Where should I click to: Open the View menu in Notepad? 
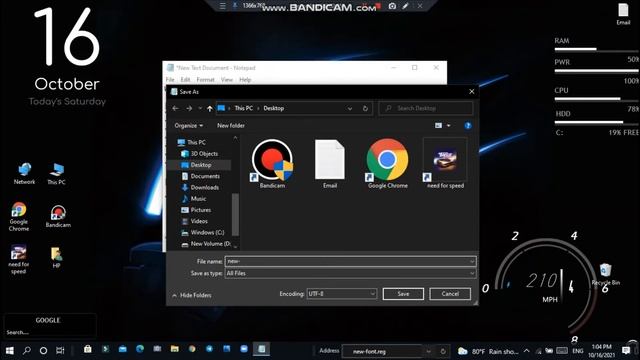(227, 80)
